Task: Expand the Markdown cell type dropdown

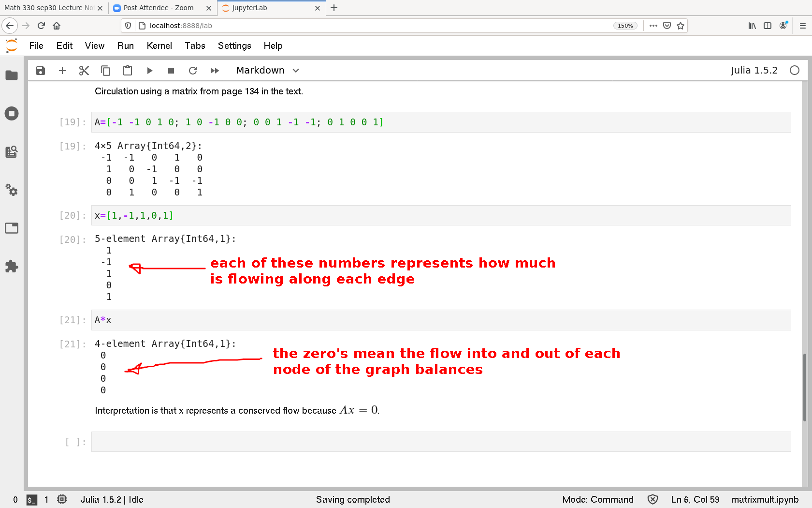Action: point(267,71)
